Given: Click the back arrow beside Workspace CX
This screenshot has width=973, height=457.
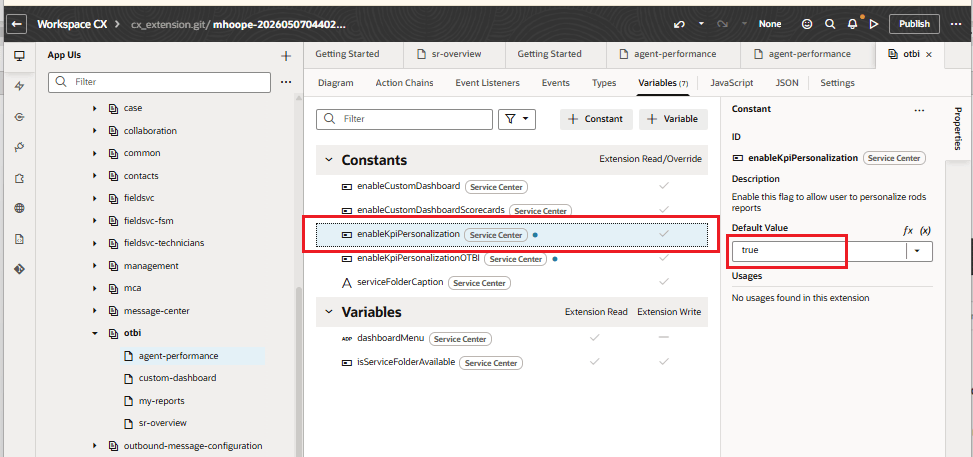Looking at the screenshot, I should [x=17, y=24].
